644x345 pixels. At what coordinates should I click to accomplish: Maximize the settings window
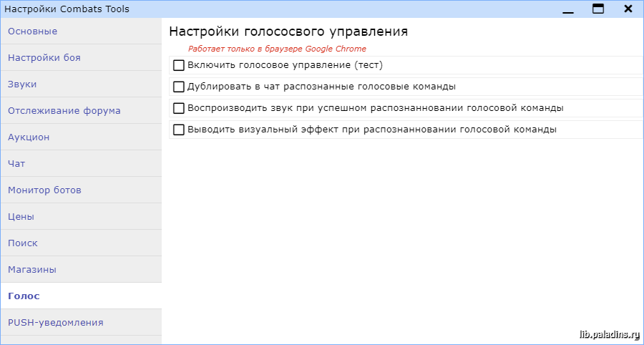[x=598, y=9]
